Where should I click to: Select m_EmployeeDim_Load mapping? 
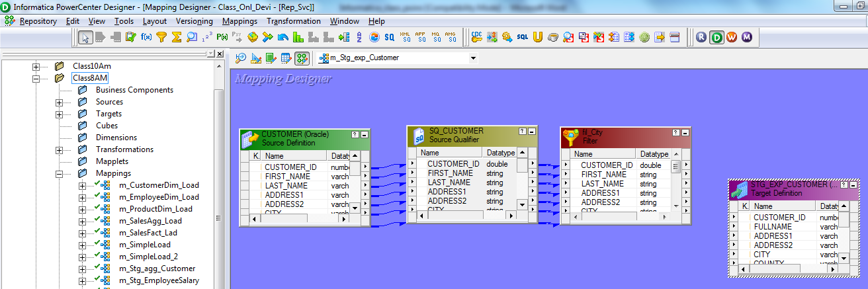click(159, 197)
